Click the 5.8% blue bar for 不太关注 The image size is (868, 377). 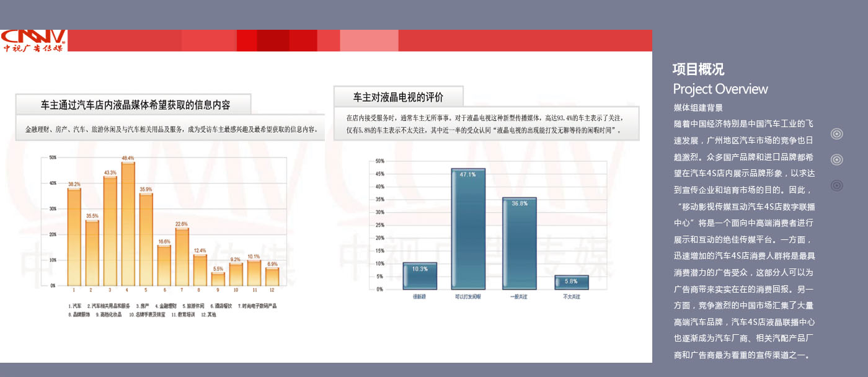pyautogui.click(x=571, y=283)
